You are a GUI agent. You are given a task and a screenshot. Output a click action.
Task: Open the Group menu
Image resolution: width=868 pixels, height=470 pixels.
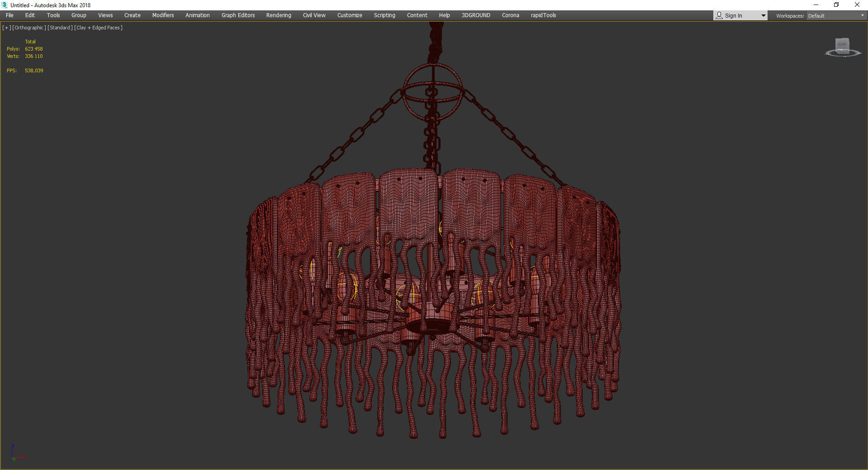(79, 15)
